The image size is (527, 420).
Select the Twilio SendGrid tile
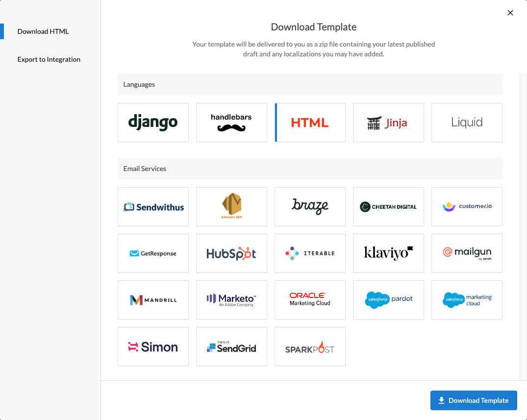click(x=231, y=346)
